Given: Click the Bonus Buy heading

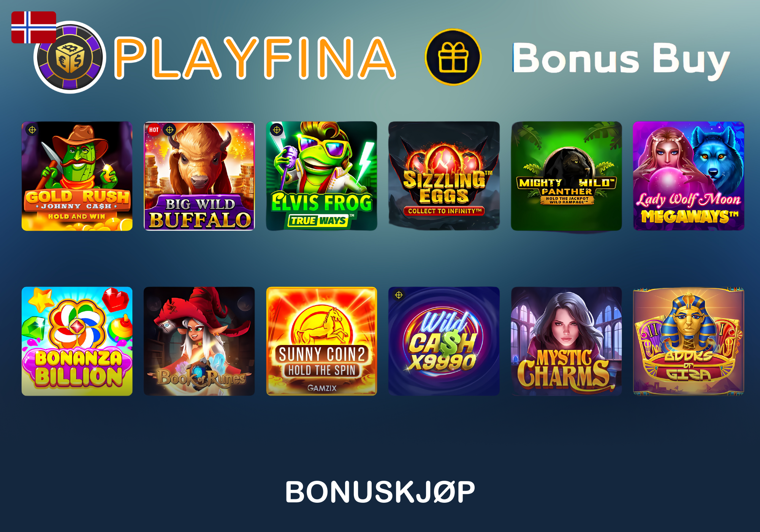Looking at the screenshot, I should pos(621,60).
